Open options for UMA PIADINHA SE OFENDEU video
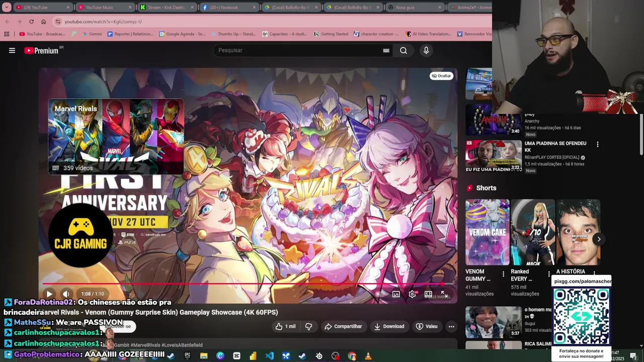Image resolution: width=644 pixels, height=362 pixels. click(x=597, y=144)
